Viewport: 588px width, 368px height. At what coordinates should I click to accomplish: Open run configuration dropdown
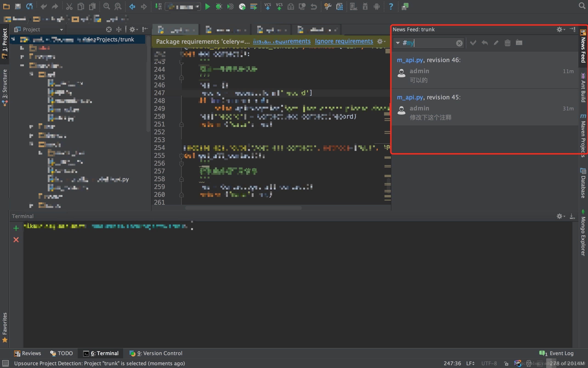pos(183,7)
